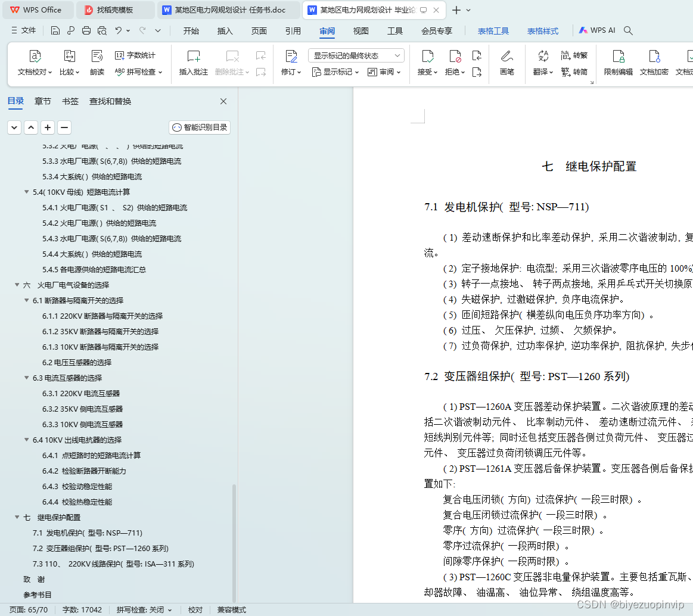The height and width of the screenshot is (616, 693).
Task: Run 拼写检查 spell check
Action: 138,71
